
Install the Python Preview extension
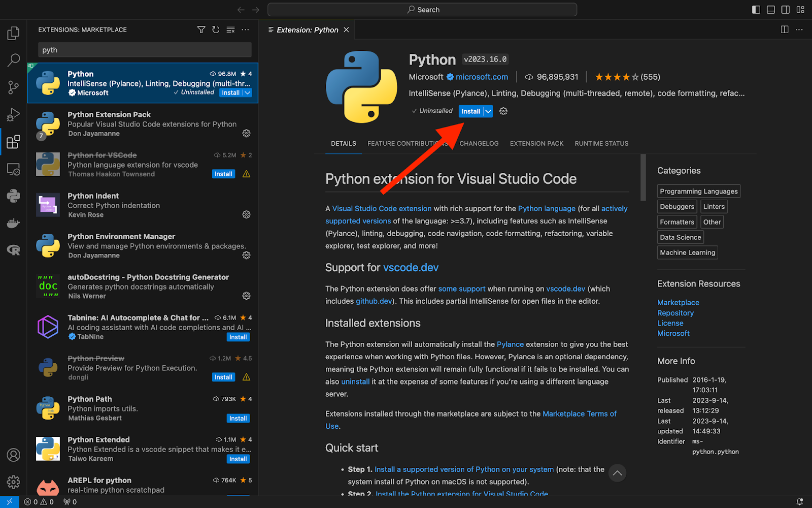(x=223, y=377)
